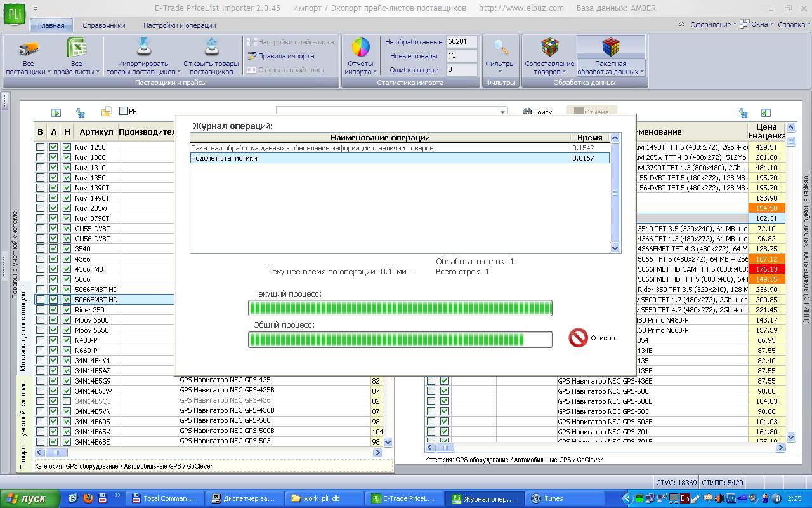Toggle column A checkbox for 34N14B6BE
Image resolution: width=812 pixels, height=508 pixels.
54,442
